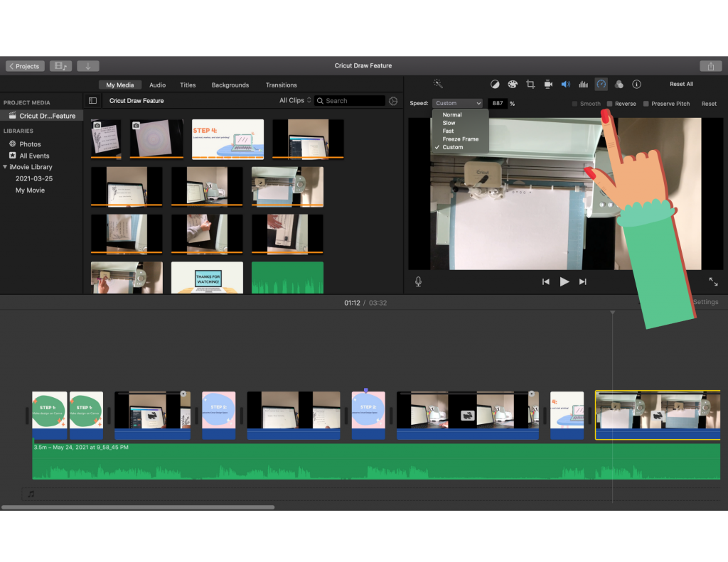The height and width of the screenshot is (562, 728).
Task: Choose Fast speed option
Action: (448, 131)
